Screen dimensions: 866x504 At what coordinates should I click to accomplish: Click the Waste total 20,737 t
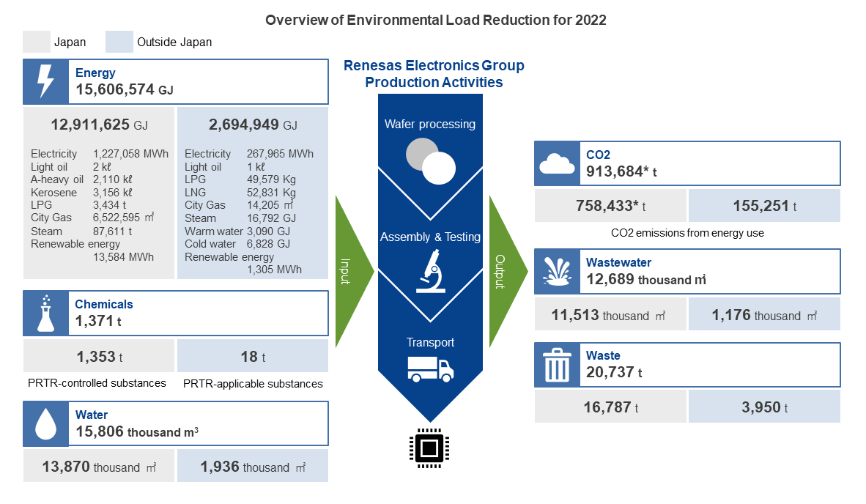[614, 373]
